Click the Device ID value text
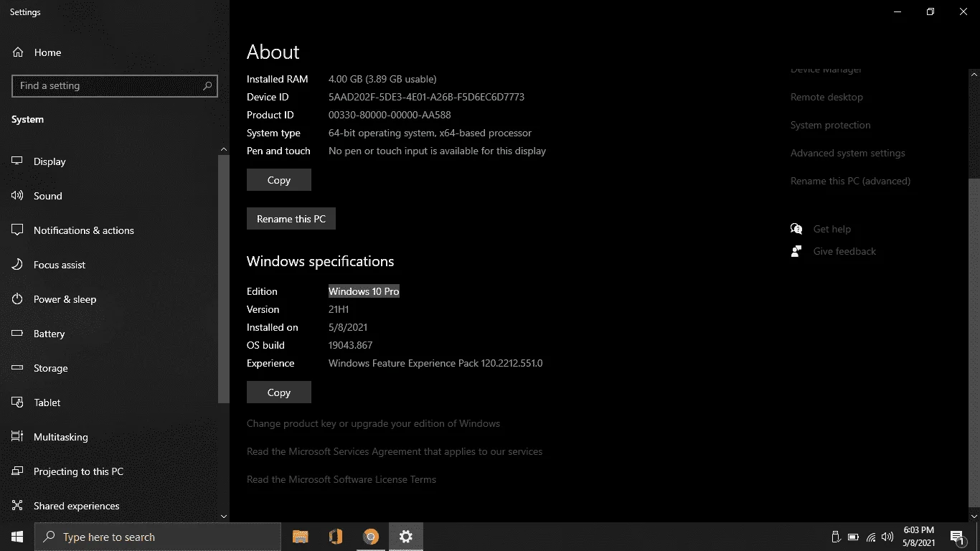This screenshot has width=980, height=551. point(426,97)
